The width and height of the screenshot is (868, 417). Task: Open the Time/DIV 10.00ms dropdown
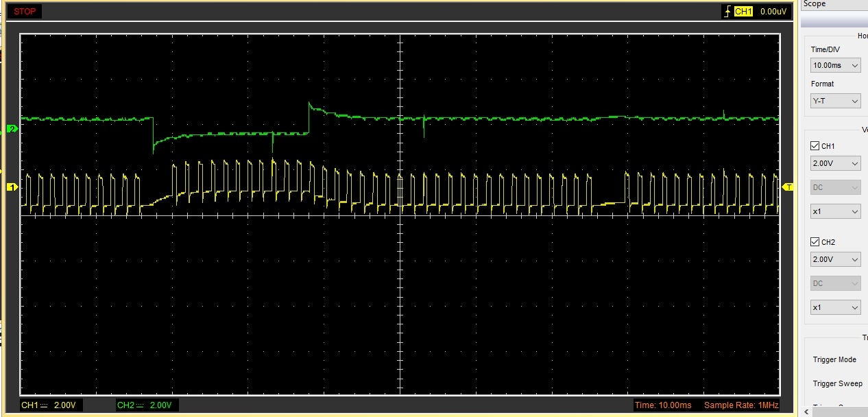coord(835,65)
